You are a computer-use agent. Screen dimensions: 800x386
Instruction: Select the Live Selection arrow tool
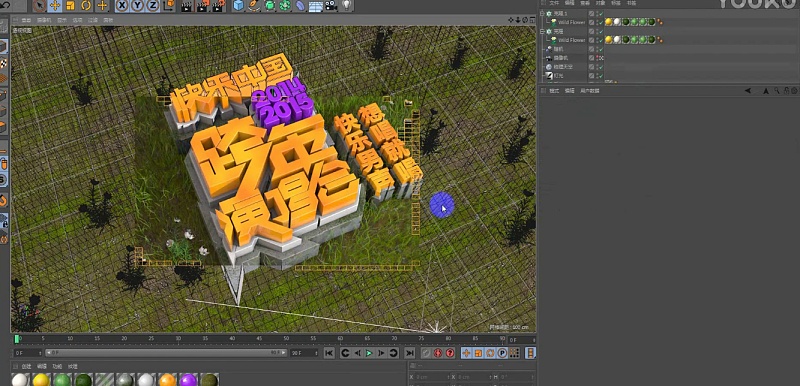39,6
